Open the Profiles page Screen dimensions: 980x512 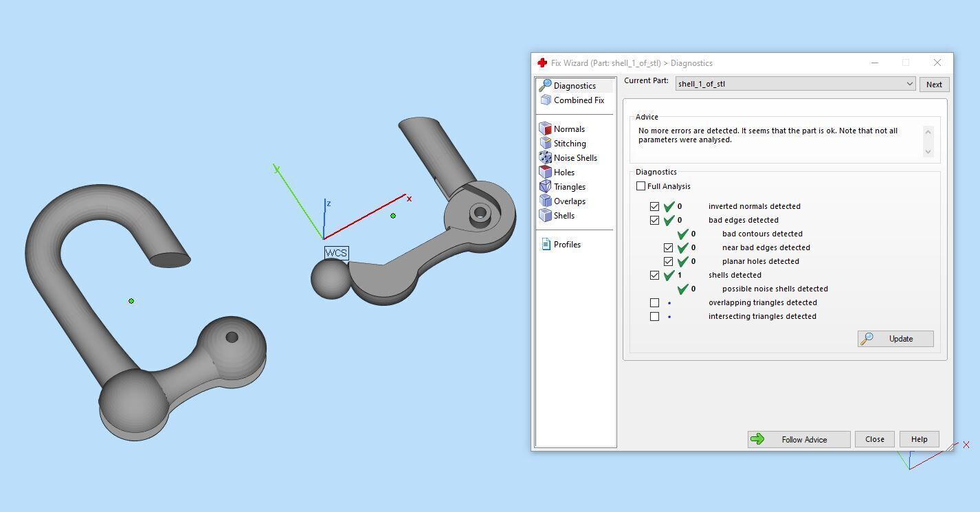(x=567, y=245)
